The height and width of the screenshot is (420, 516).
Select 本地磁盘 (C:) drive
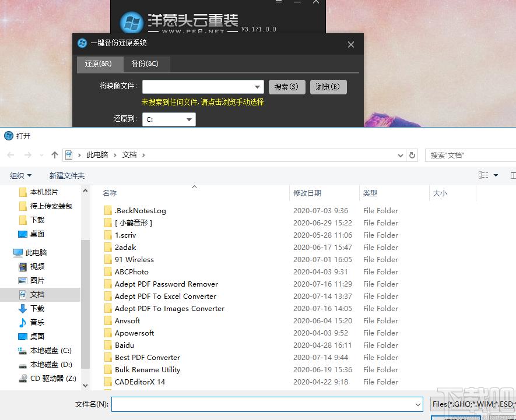(x=50, y=351)
